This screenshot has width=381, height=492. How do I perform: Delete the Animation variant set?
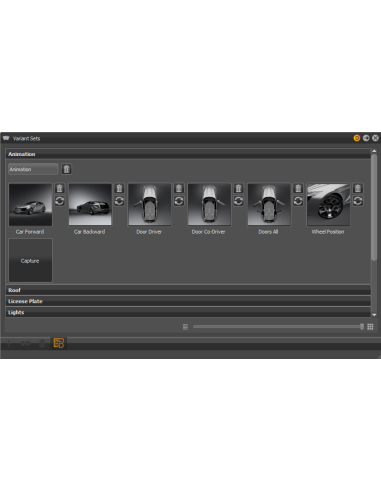click(67, 169)
